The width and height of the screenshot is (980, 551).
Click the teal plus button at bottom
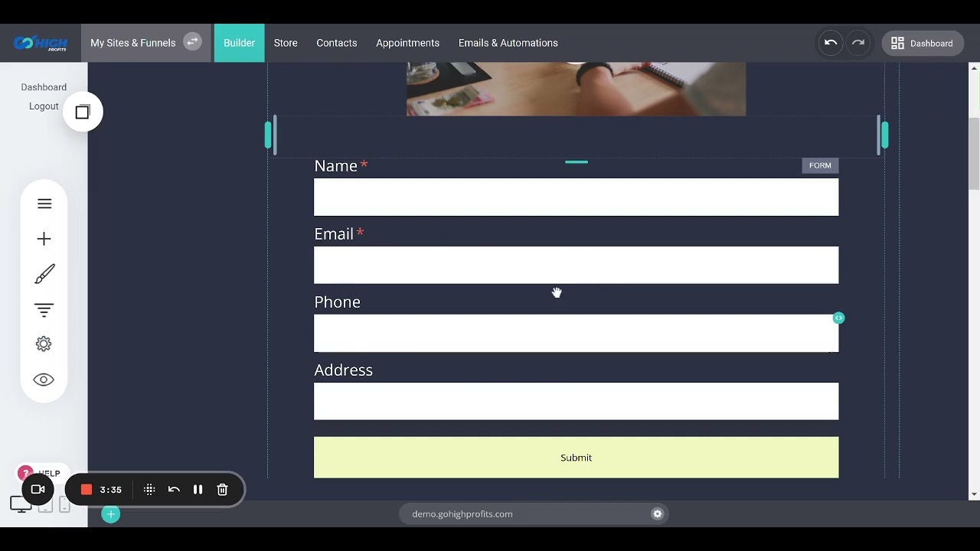coord(111,514)
